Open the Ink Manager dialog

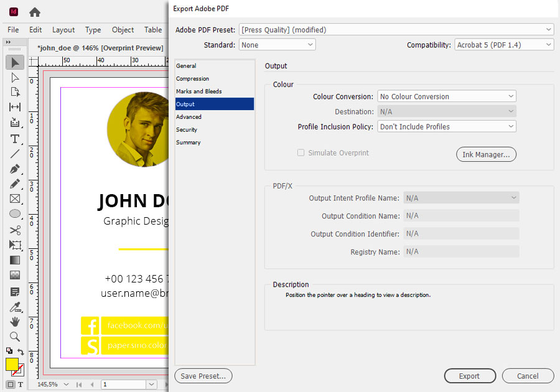click(486, 154)
